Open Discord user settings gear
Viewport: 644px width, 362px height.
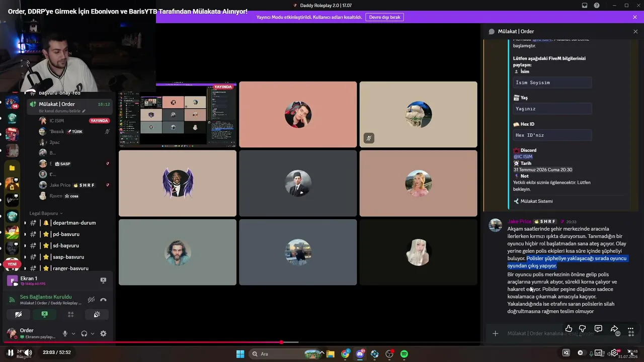pos(103,333)
